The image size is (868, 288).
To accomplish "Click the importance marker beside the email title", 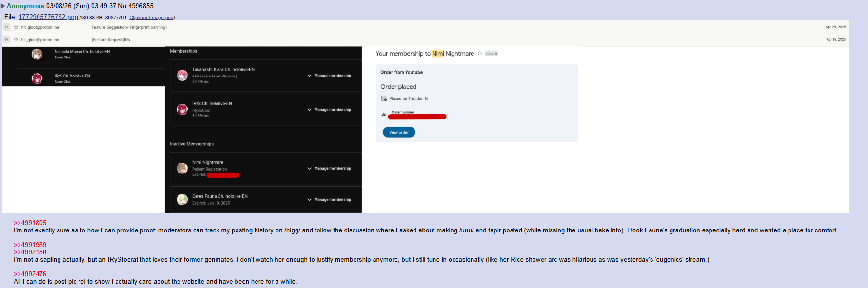I will tap(480, 54).
